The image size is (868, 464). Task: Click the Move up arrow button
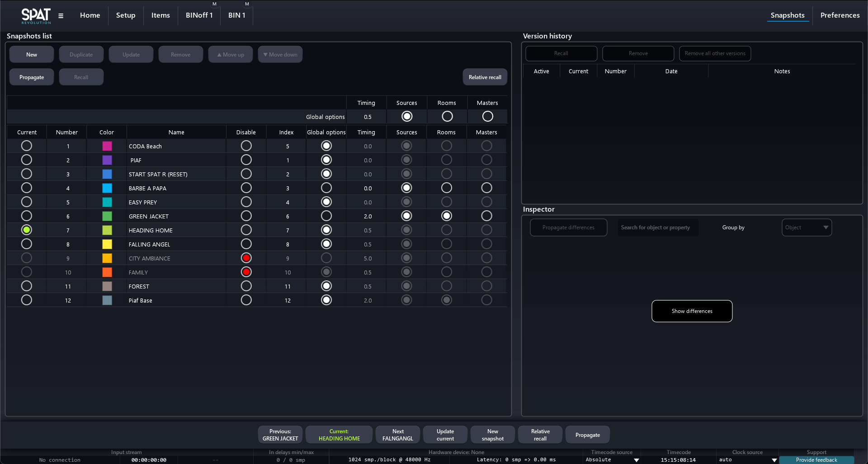230,55
